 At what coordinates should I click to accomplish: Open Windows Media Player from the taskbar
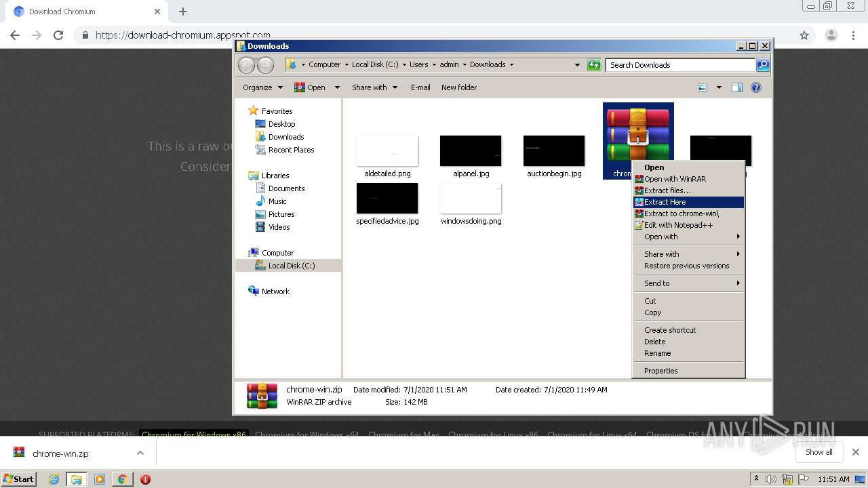pos(100,479)
